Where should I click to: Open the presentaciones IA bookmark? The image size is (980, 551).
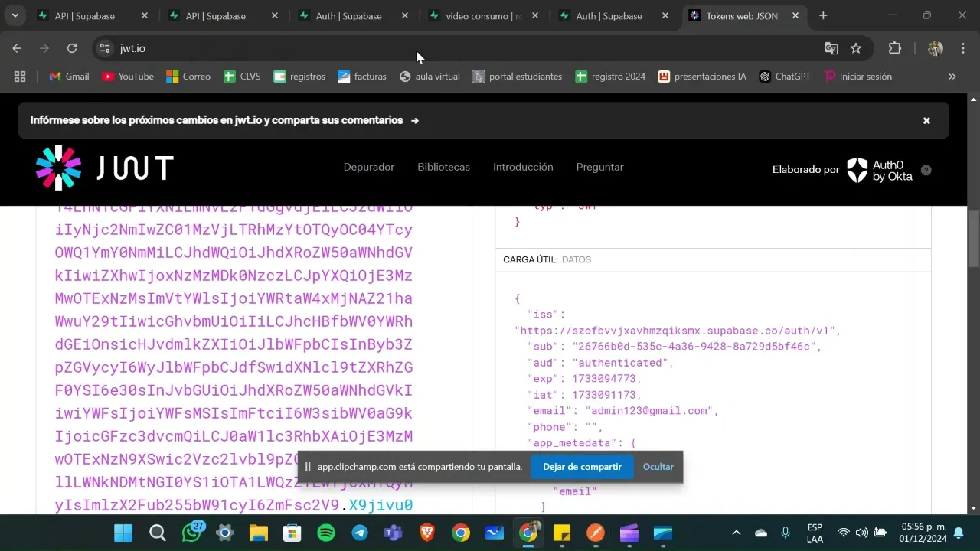(x=702, y=77)
